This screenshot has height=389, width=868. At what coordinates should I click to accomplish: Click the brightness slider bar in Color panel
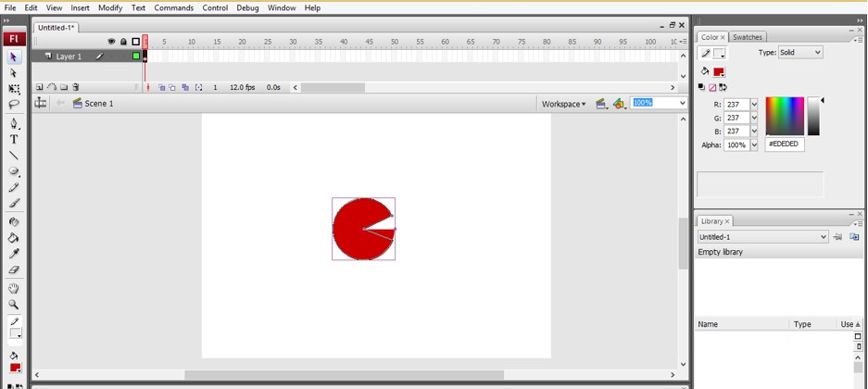point(813,116)
